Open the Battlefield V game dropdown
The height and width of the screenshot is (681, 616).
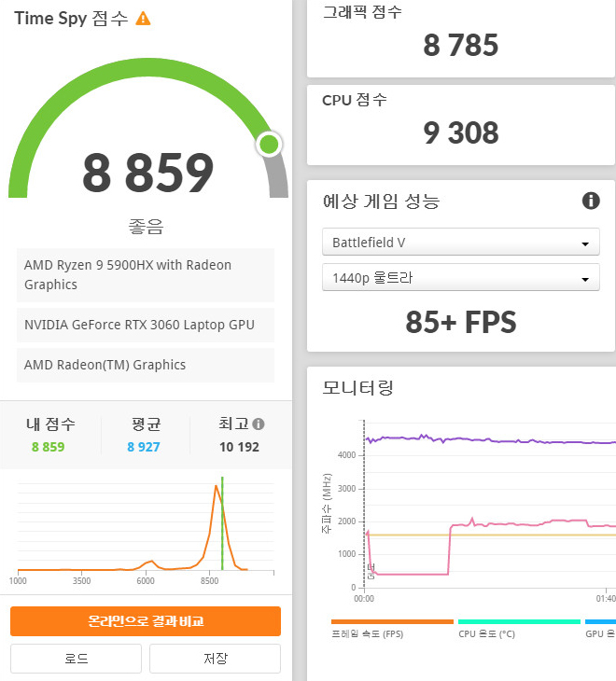click(x=461, y=242)
